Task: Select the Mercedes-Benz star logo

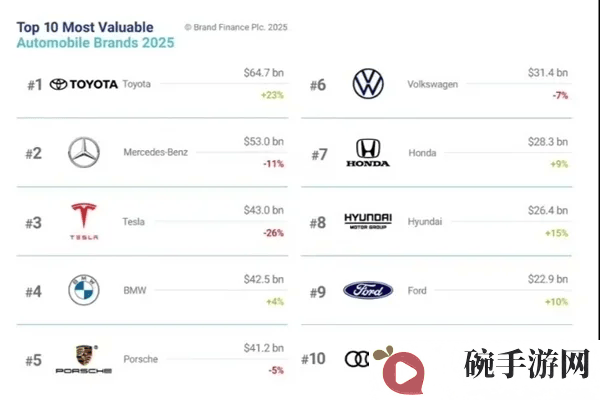Action: tap(84, 152)
